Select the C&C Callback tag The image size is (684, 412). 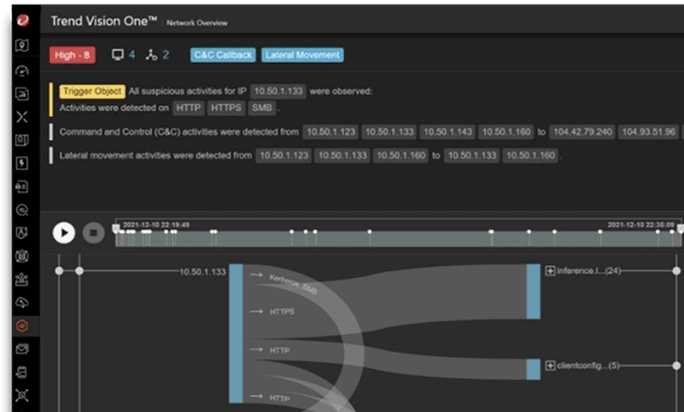(223, 55)
